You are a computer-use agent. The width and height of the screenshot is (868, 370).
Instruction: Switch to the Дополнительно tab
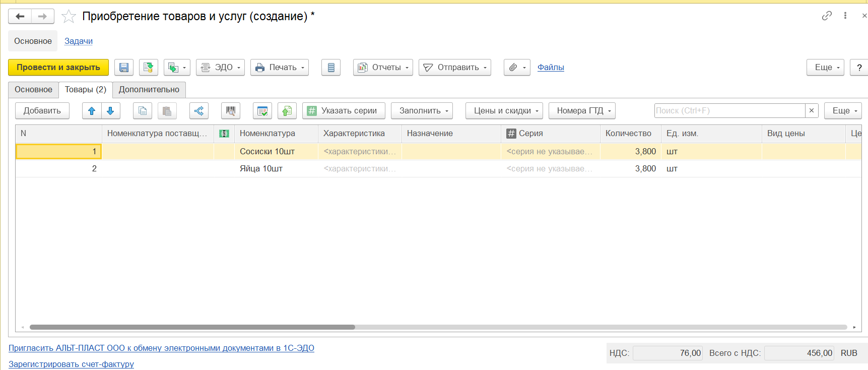(x=149, y=90)
